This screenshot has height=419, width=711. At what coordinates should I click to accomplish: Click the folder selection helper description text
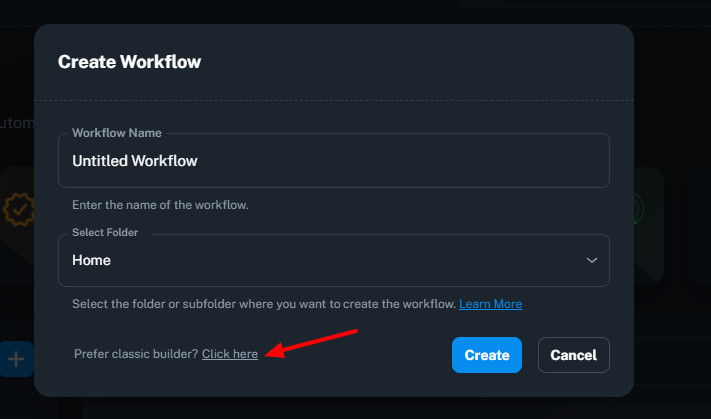pos(264,304)
